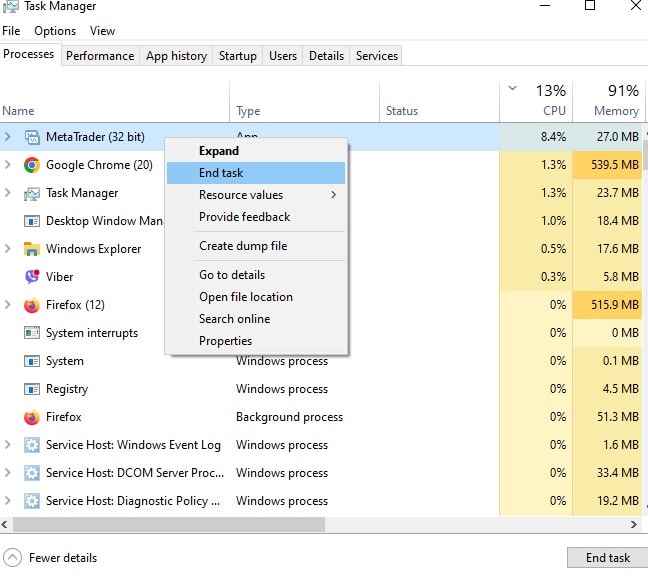The width and height of the screenshot is (648, 579).
Task: Click the horizontal scrollbar thumb
Action: (x=169, y=524)
